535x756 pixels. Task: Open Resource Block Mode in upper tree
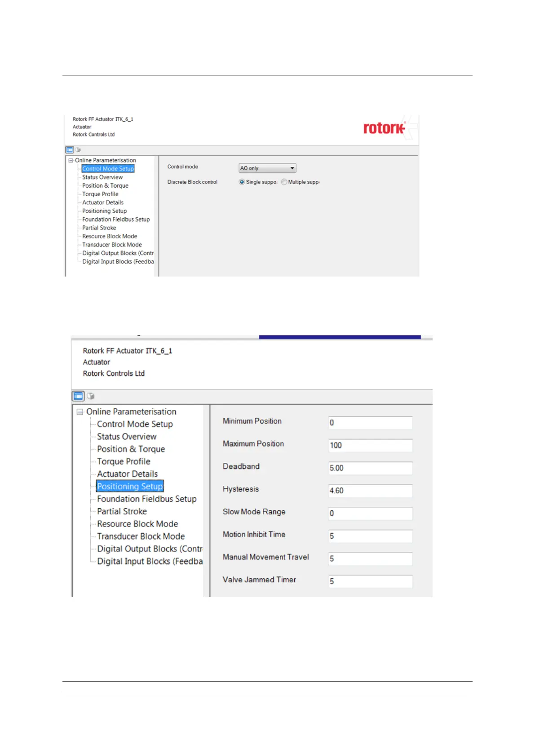coord(110,236)
